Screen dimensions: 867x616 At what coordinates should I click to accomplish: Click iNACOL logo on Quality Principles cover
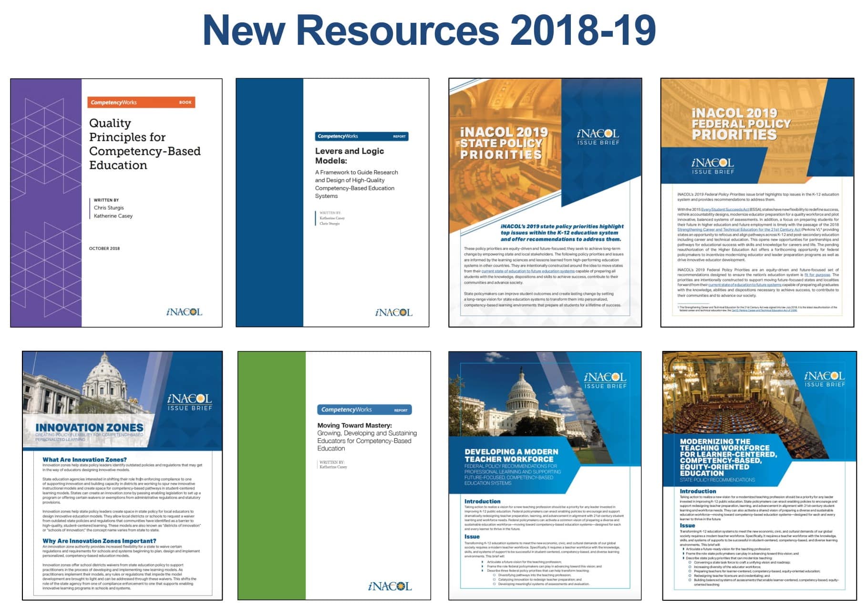[184, 312]
